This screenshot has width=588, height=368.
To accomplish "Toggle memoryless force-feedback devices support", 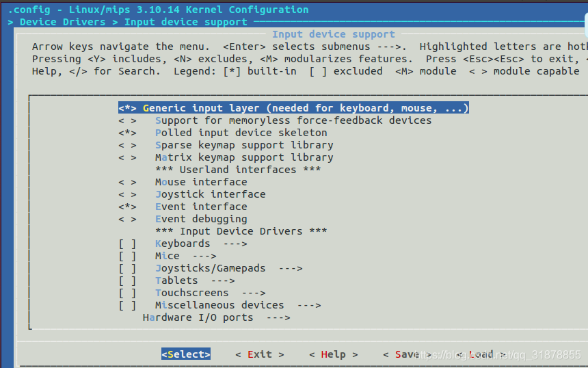I will (x=275, y=120).
